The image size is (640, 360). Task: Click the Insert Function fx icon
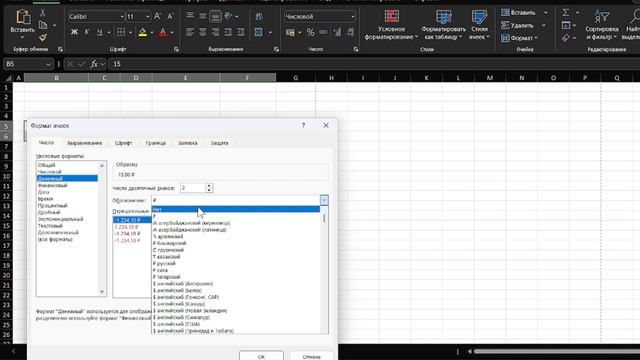click(x=94, y=64)
